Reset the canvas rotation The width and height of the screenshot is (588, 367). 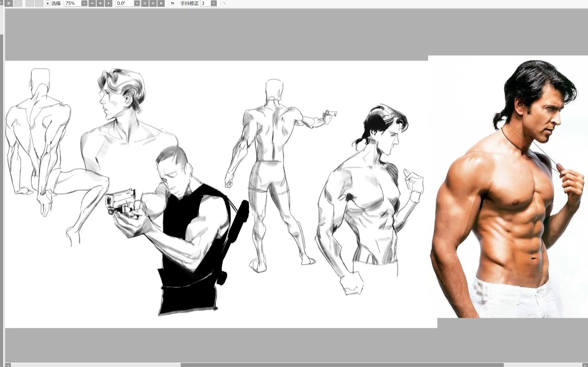[x=161, y=3]
